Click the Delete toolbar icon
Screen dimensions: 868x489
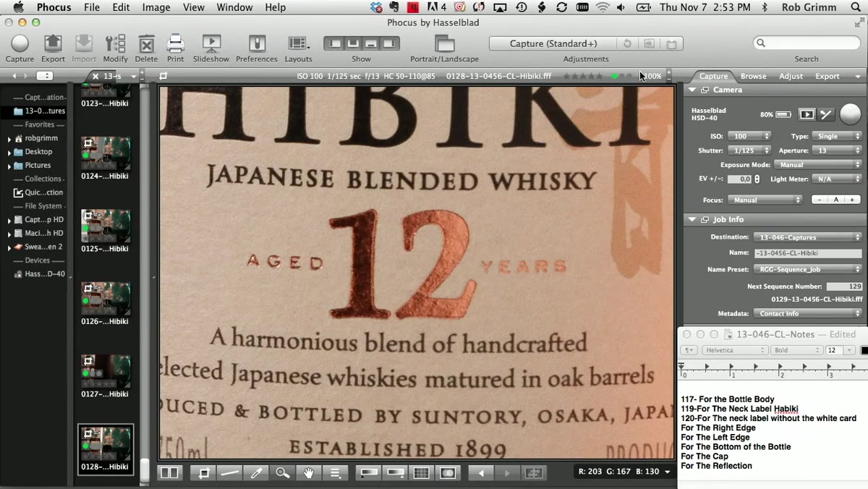(x=146, y=43)
